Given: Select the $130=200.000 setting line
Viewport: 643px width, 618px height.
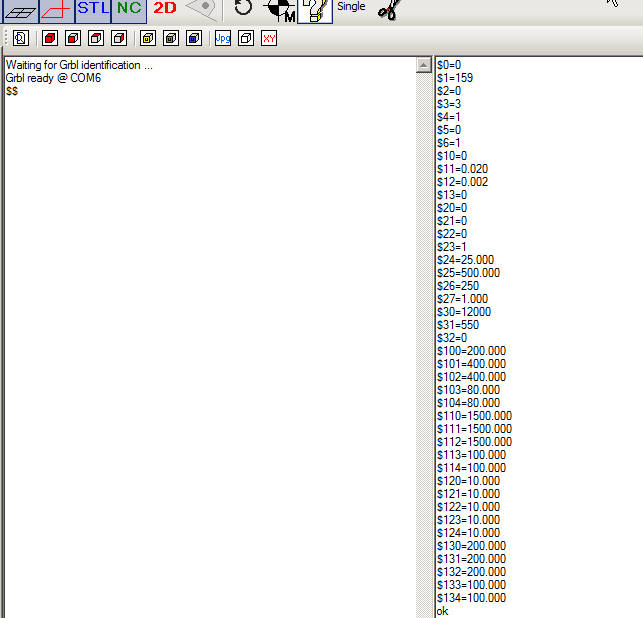Looking at the screenshot, I should [x=472, y=546].
